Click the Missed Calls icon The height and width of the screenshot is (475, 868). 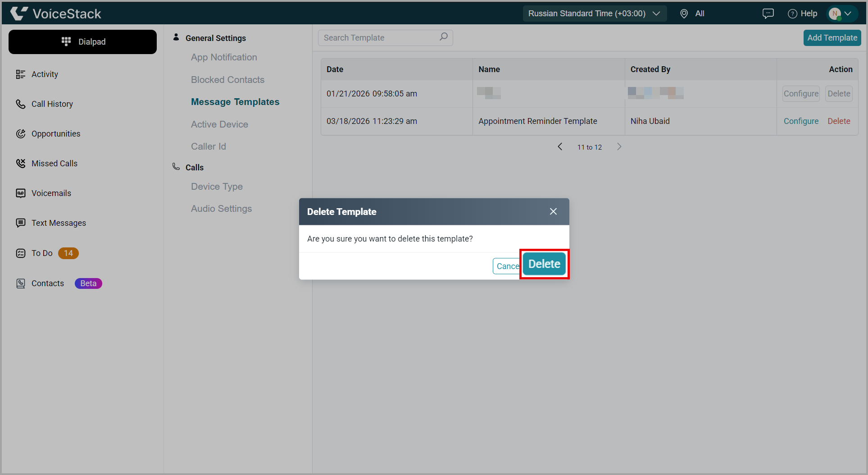21,164
